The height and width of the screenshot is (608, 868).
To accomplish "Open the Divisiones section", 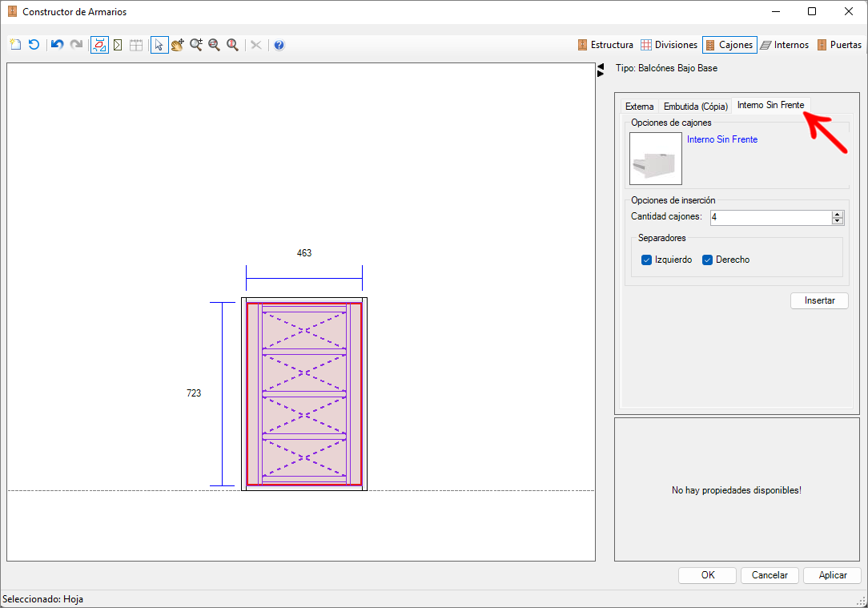I will coord(669,45).
